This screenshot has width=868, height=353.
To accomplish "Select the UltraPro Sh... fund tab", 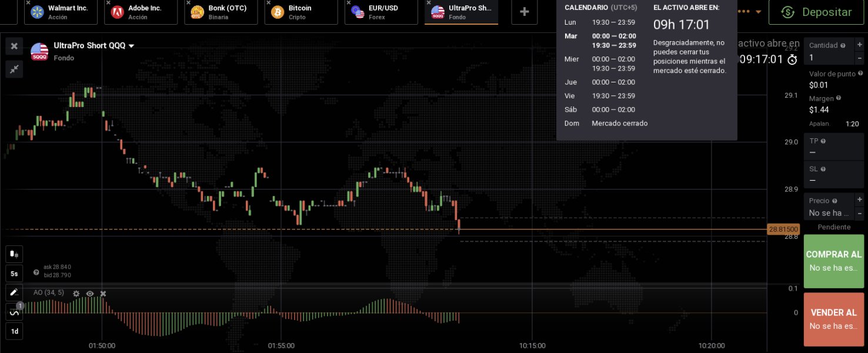I will [x=461, y=12].
